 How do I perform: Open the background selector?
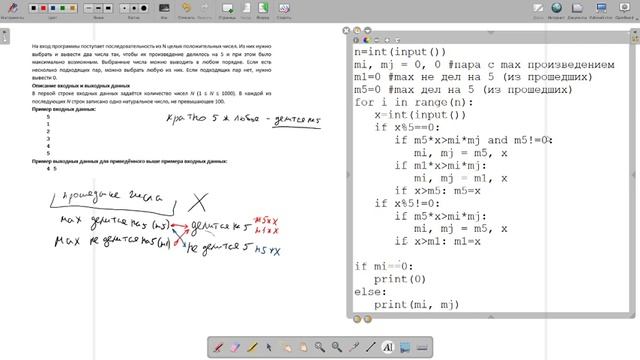(x=164, y=8)
